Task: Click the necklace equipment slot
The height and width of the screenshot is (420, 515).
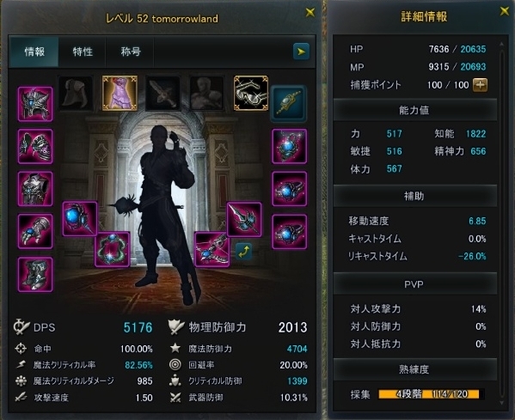Action: [290, 146]
